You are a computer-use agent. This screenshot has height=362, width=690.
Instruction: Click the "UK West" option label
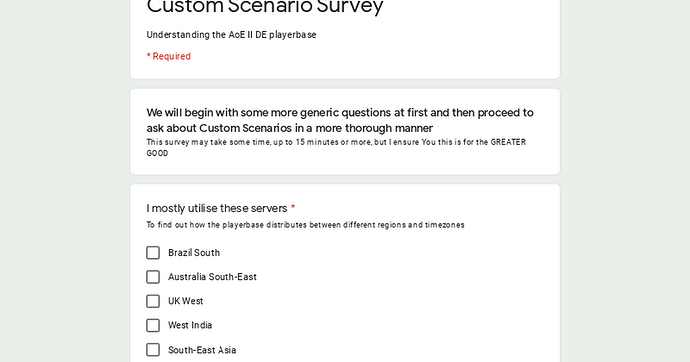[x=186, y=301]
